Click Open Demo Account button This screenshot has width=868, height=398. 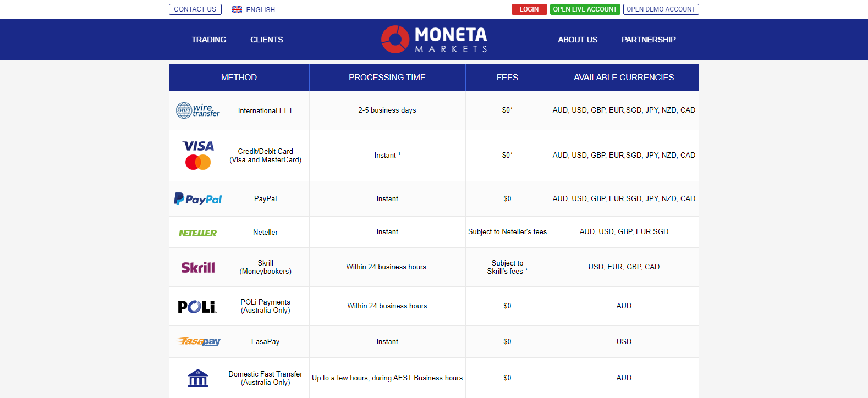click(x=661, y=9)
